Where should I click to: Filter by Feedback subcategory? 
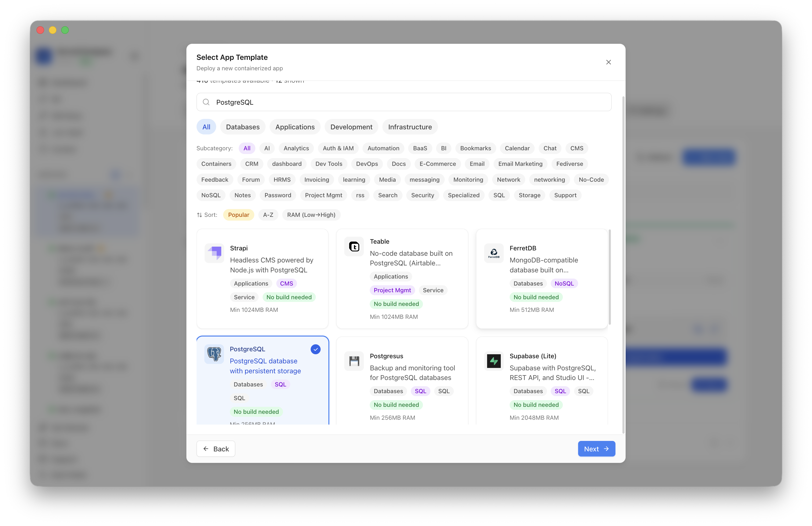[x=215, y=180]
